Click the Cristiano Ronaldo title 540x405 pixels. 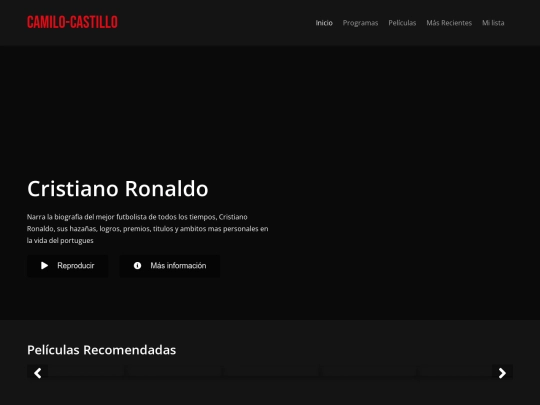pyautogui.click(x=118, y=189)
